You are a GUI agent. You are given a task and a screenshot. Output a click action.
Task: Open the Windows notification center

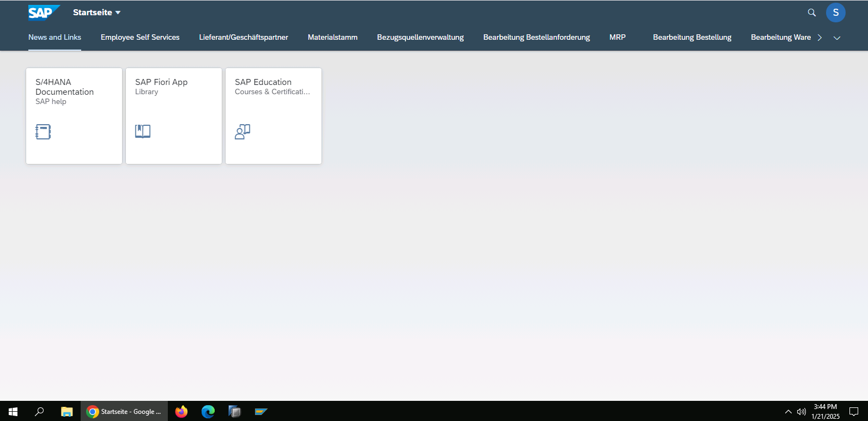pyautogui.click(x=854, y=412)
